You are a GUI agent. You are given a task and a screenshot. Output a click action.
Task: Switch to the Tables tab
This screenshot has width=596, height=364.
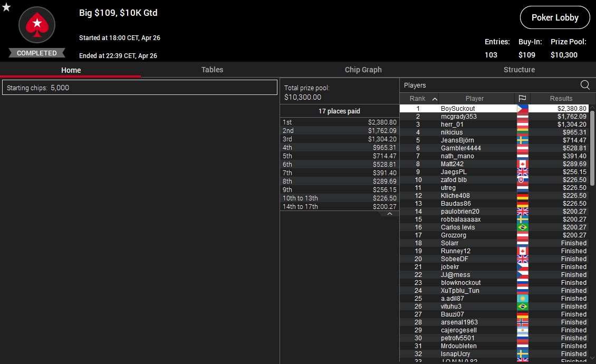click(x=212, y=70)
